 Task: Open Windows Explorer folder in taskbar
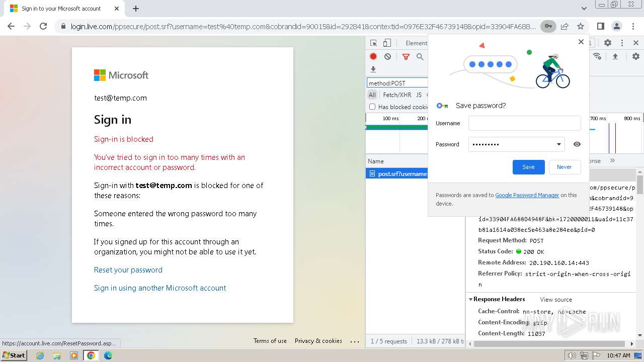pyautogui.click(x=57, y=355)
